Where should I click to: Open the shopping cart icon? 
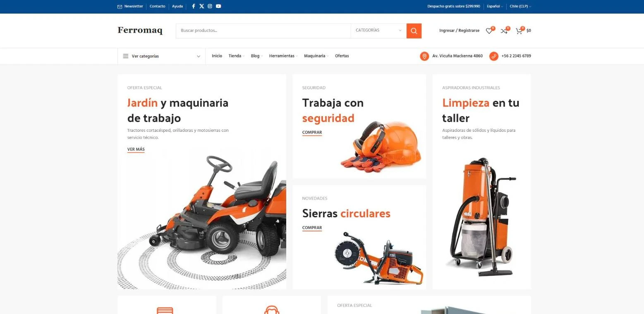click(x=519, y=31)
